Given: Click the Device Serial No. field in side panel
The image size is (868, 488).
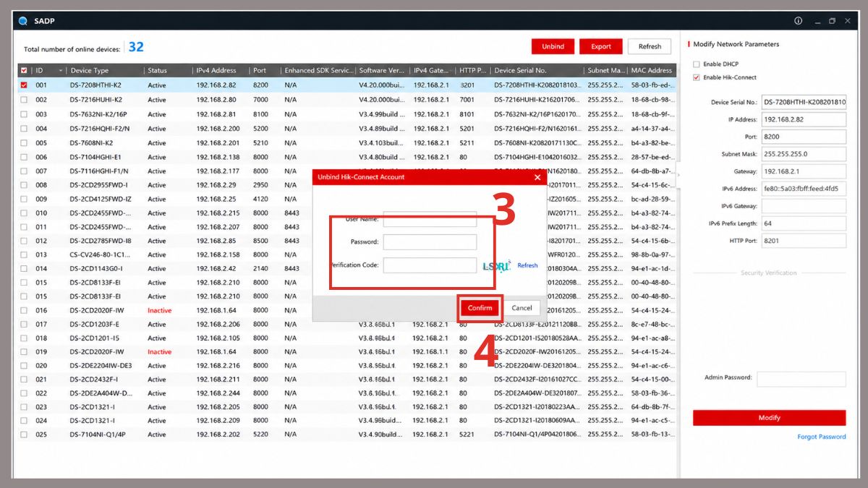Looking at the screenshot, I should pyautogui.click(x=804, y=102).
